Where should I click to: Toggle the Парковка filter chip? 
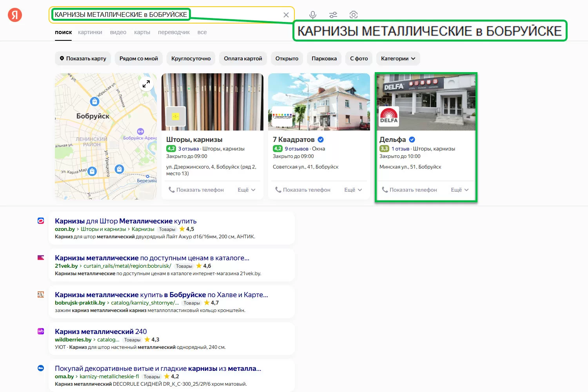[324, 58]
